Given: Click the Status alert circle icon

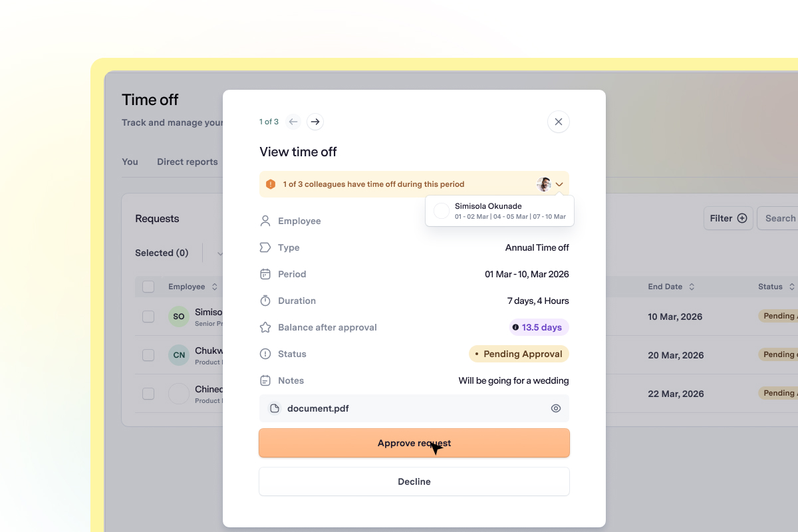Looking at the screenshot, I should click(265, 354).
